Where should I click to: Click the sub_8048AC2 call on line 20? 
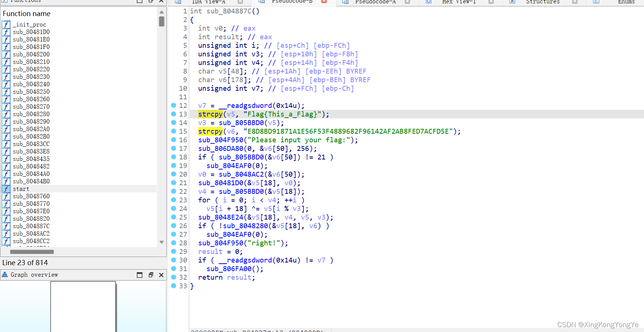click(241, 174)
